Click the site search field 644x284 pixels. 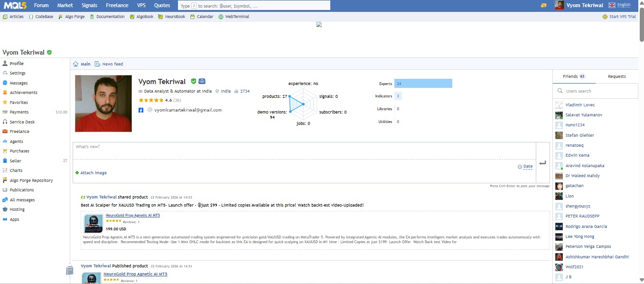[x=254, y=5]
